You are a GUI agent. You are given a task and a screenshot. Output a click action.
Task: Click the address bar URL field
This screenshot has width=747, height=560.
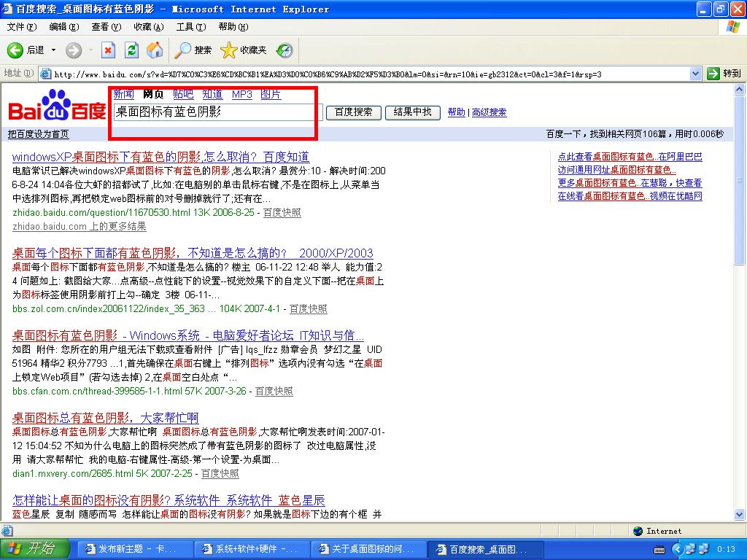(x=371, y=74)
